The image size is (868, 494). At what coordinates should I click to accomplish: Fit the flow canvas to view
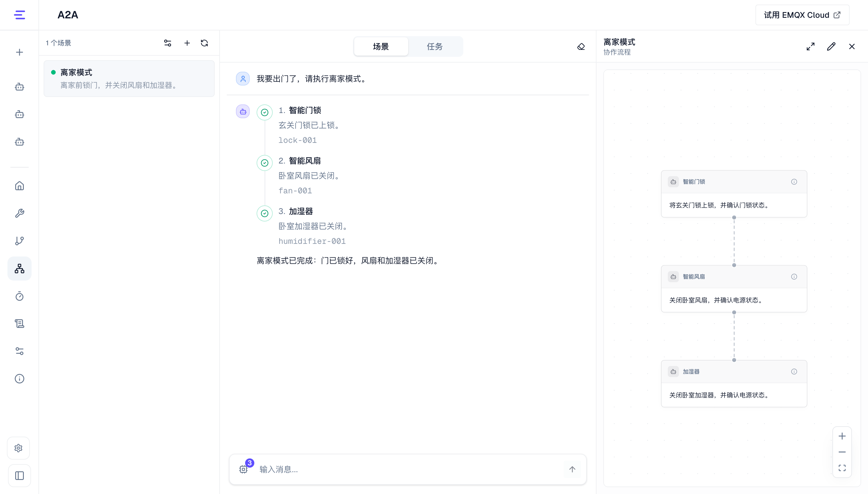click(842, 468)
